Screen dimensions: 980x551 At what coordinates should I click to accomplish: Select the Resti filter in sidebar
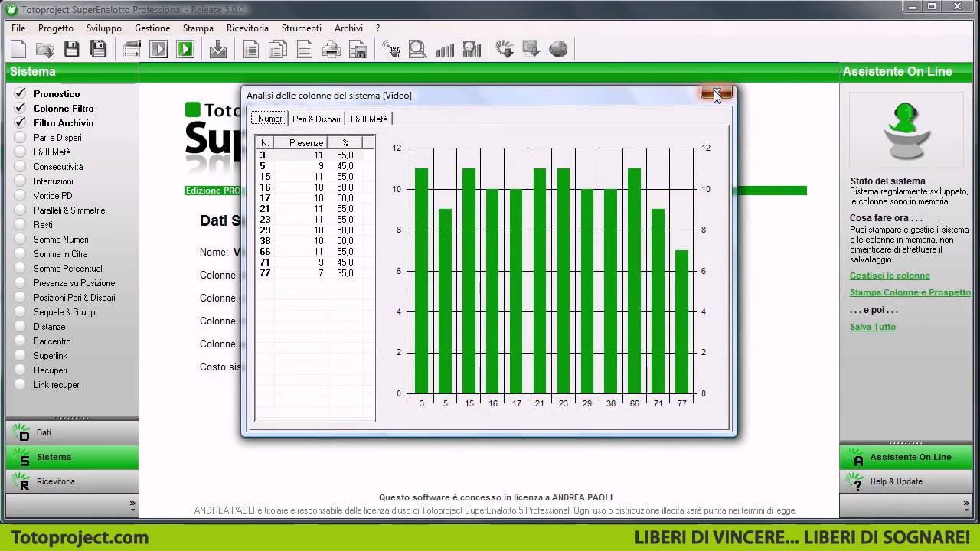43,225
